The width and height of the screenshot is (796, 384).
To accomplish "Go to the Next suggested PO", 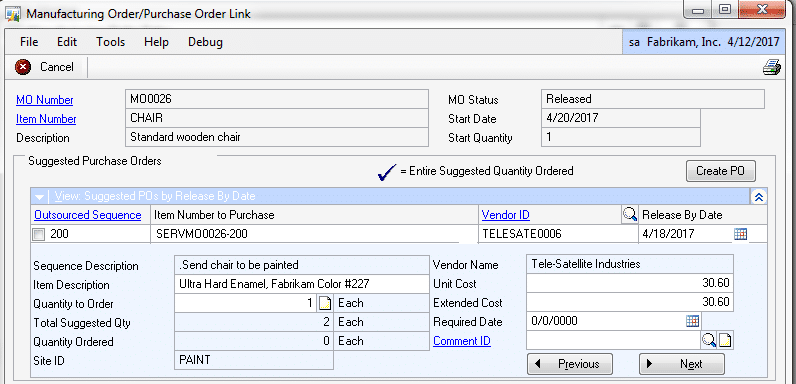I will click(x=682, y=364).
